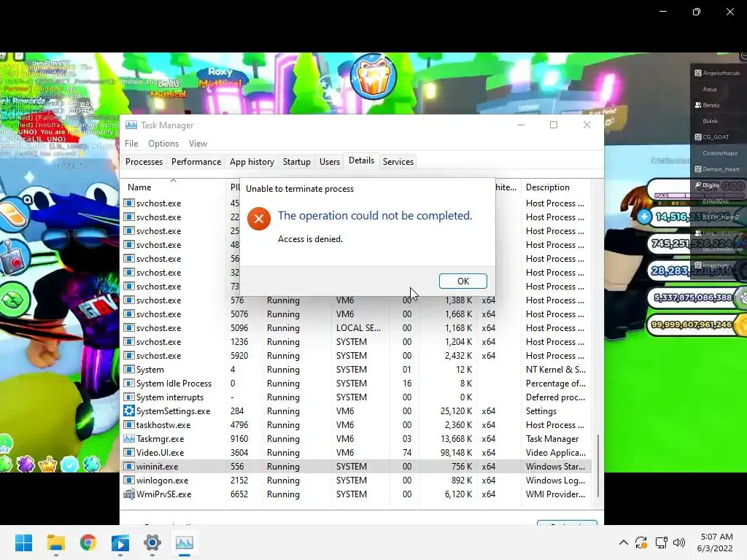Viewport: 747px width, 560px height.
Task: Switch to the Startup tab
Action: (x=297, y=162)
